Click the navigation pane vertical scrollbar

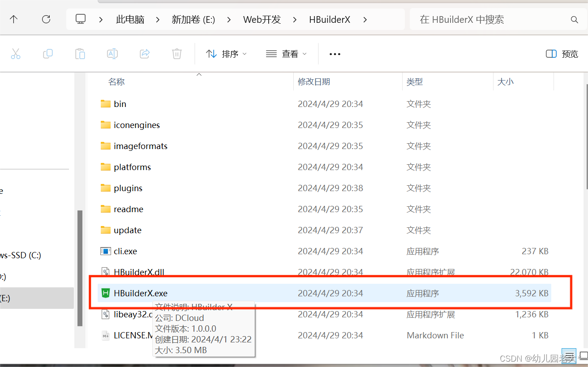click(80, 268)
